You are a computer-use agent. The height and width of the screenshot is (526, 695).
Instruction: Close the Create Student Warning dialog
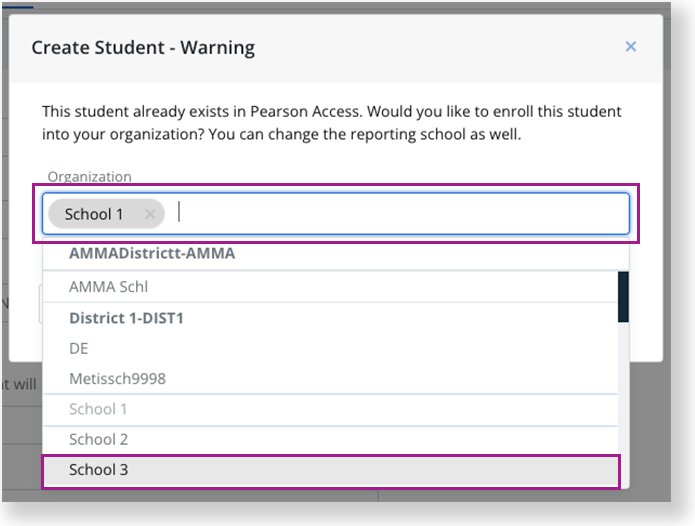[x=630, y=47]
